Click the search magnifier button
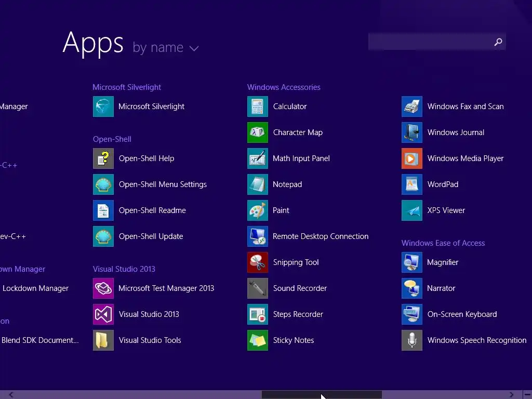 (x=498, y=42)
